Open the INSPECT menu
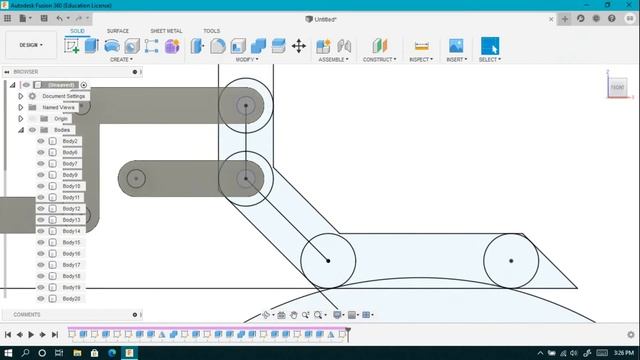Screen dimensions: 640x360 pyautogui.click(x=421, y=60)
